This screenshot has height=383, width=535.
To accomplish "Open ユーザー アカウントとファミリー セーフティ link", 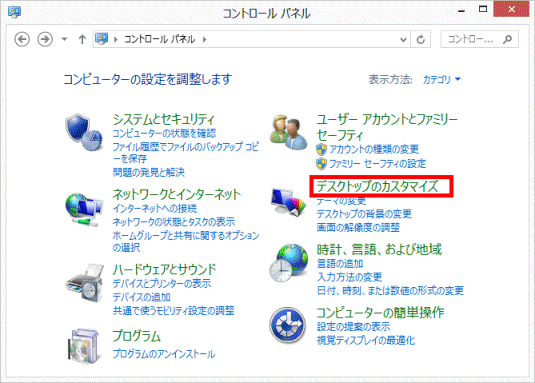I will [x=387, y=127].
